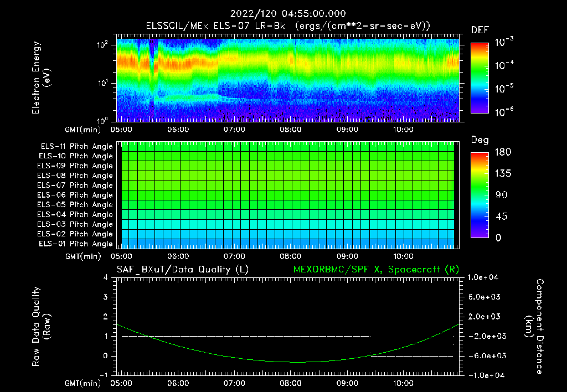
Task: Click the -6.0e+03 right-axis tick label
Action: pyautogui.click(x=484, y=356)
